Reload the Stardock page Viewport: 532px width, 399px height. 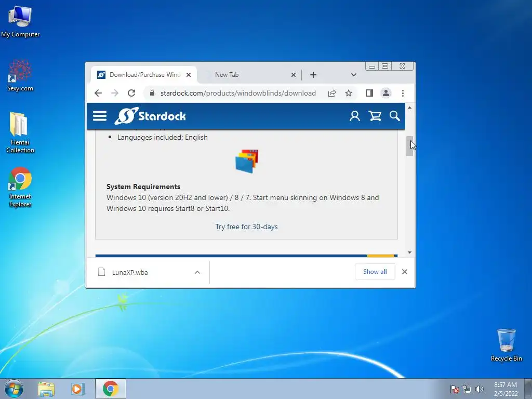[x=131, y=93]
